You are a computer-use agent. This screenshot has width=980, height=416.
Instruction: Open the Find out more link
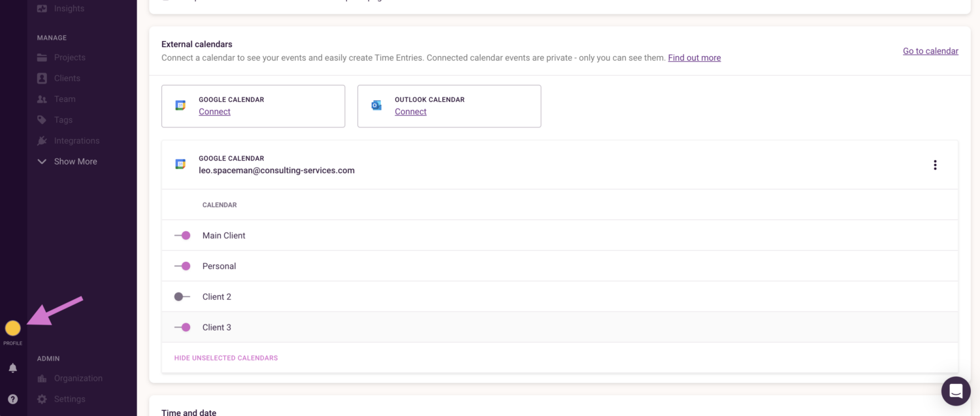pos(694,58)
